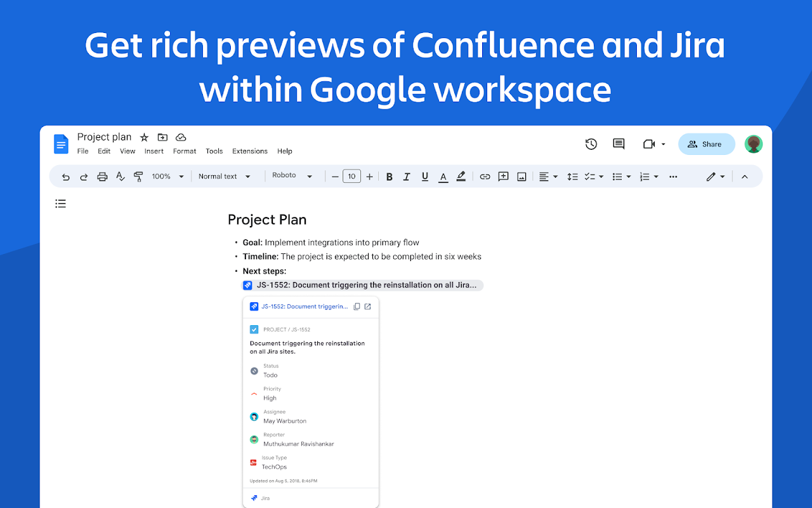Click the JS-1552 smart chip
Screen dimensions: 812x508
pos(362,285)
